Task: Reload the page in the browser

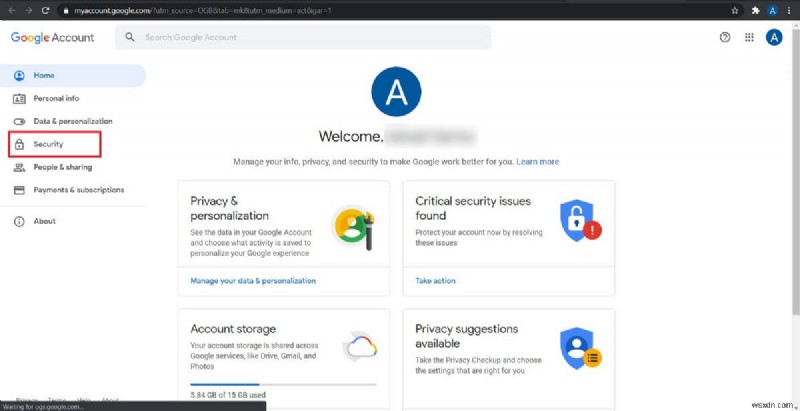Action: coord(45,10)
